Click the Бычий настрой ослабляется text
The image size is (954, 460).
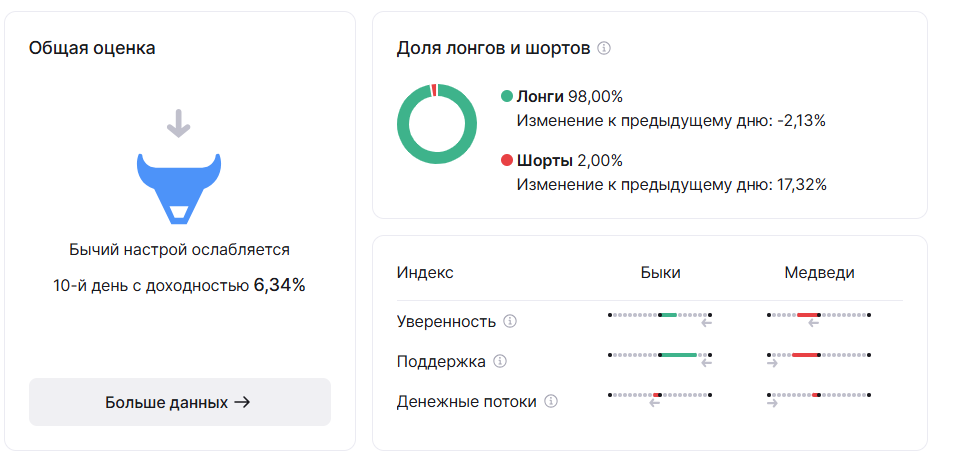[179, 249]
